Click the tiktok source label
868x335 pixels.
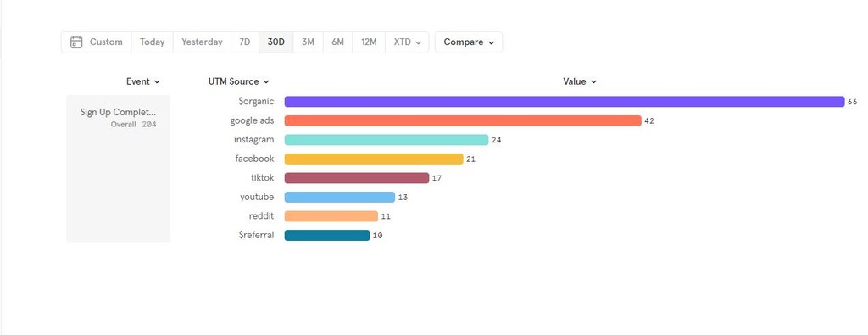click(x=263, y=178)
